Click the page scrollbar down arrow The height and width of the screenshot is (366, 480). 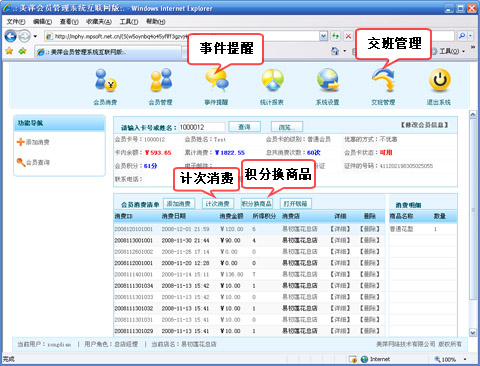(x=473, y=332)
